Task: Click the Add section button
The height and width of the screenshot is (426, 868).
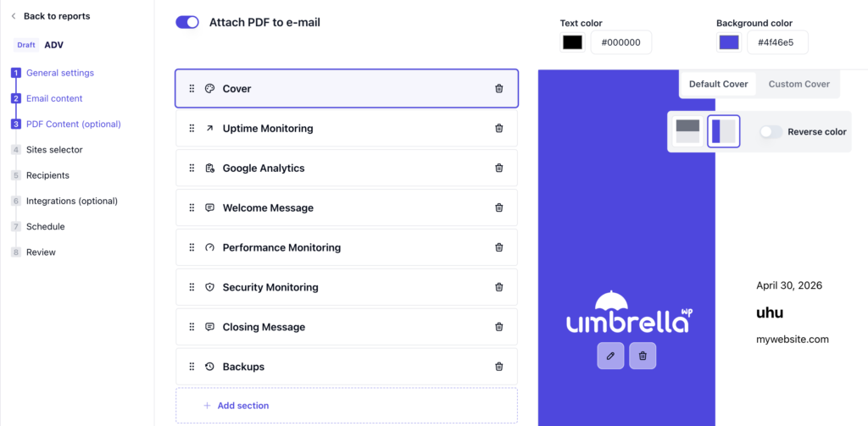Action: point(347,406)
